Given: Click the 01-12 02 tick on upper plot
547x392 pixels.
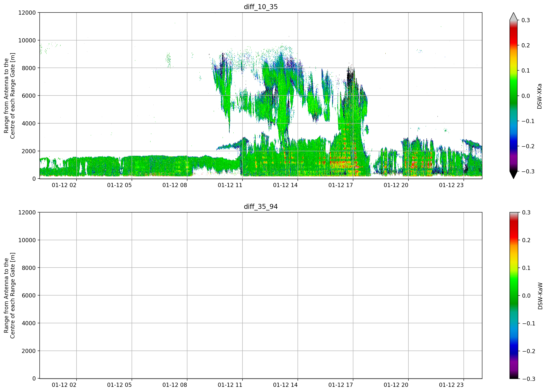Looking at the screenshot, I should coord(64,185).
